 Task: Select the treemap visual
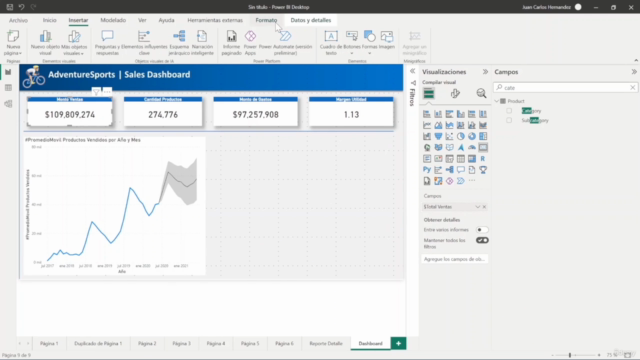(x=483, y=136)
